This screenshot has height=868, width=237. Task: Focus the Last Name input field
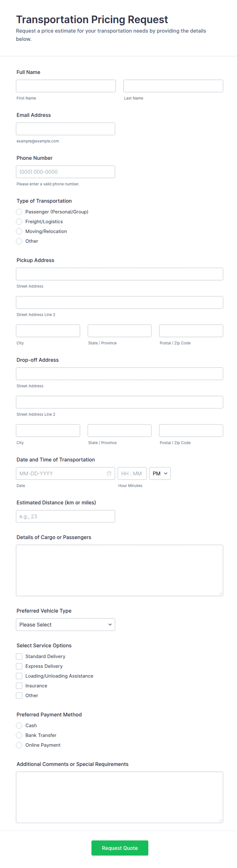click(173, 86)
